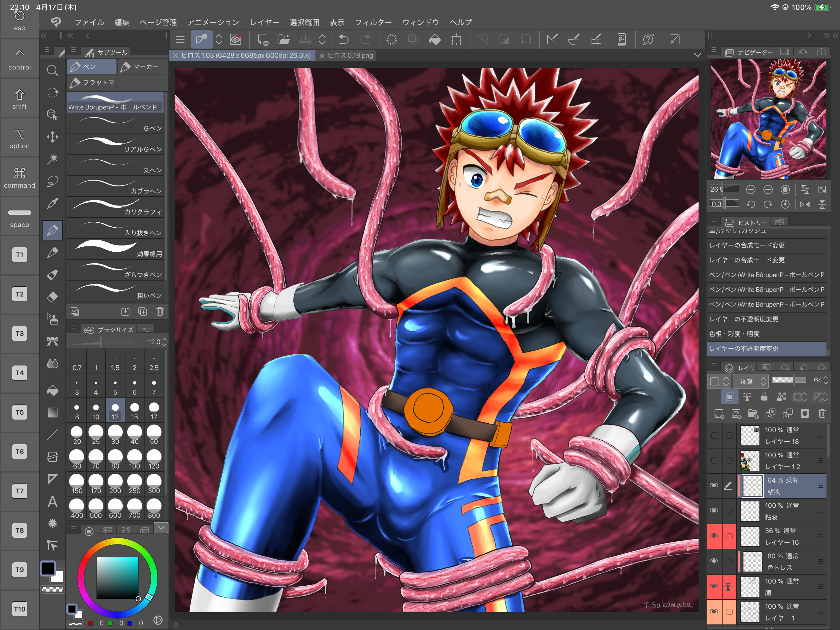
Task: Open the フィルター menu
Action: coord(373,22)
